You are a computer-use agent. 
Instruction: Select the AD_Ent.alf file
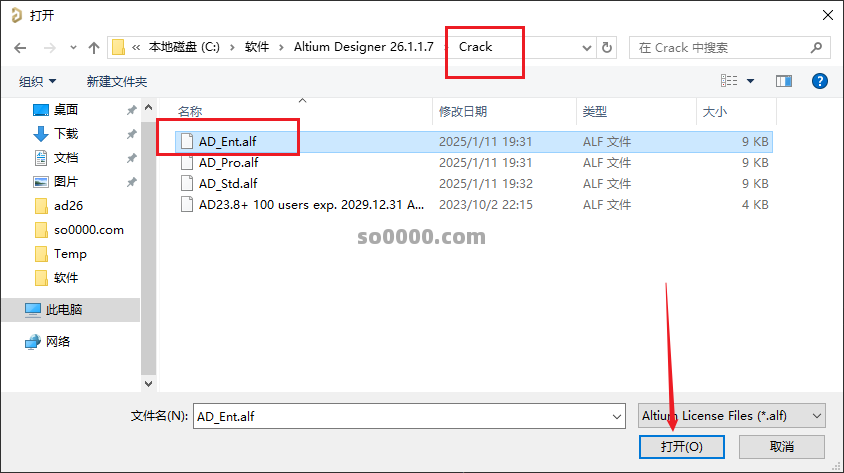(x=474, y=142)
